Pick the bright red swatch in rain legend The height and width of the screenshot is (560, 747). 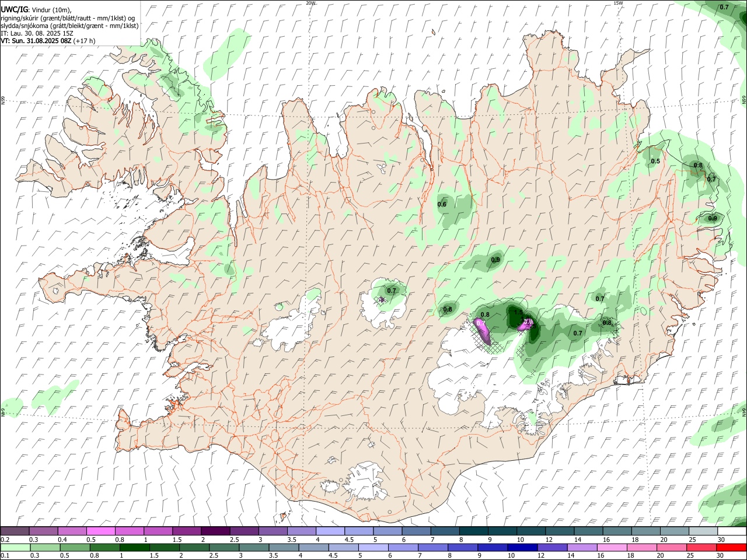731,547
